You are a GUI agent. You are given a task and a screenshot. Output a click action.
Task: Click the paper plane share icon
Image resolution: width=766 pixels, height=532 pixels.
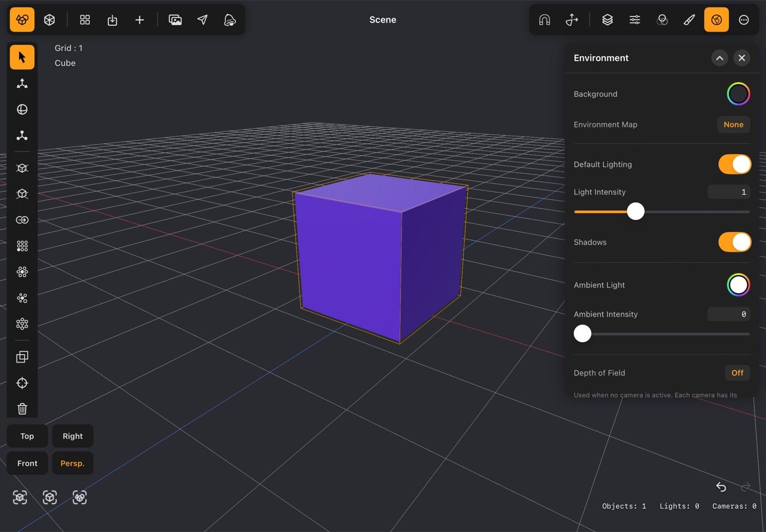202,20
